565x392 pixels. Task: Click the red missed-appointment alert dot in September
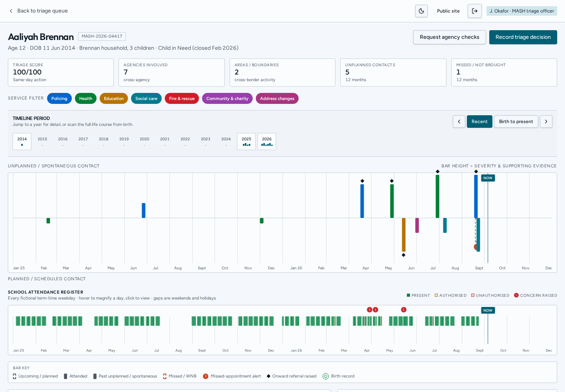(x=476, y=247)
